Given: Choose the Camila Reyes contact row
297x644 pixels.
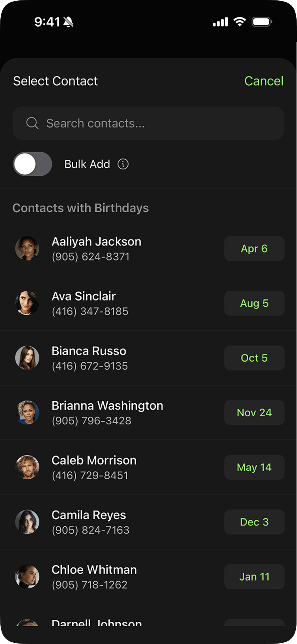Looking at the screenshot, I should click(x=119, y=522).
